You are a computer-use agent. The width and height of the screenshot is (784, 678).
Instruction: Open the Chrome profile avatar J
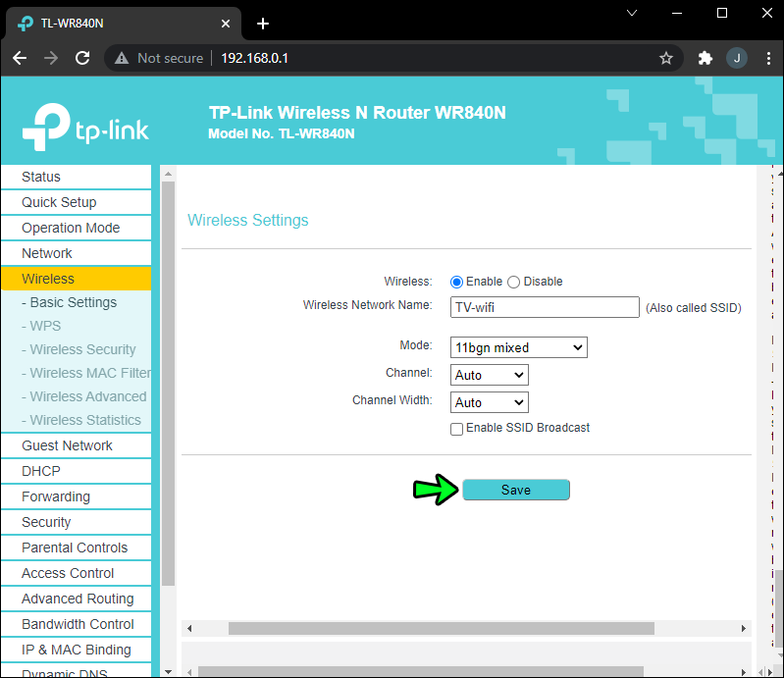click(736, 58)
